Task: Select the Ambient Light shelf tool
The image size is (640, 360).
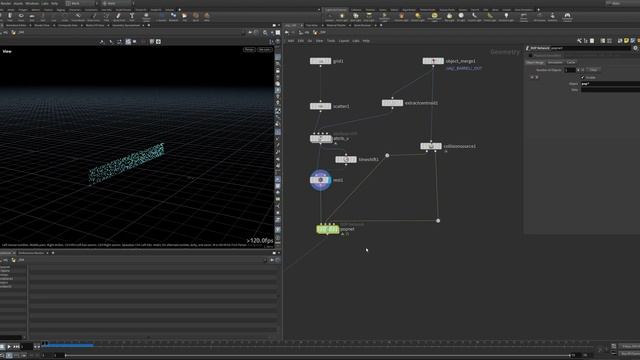Action: point(506,16)
